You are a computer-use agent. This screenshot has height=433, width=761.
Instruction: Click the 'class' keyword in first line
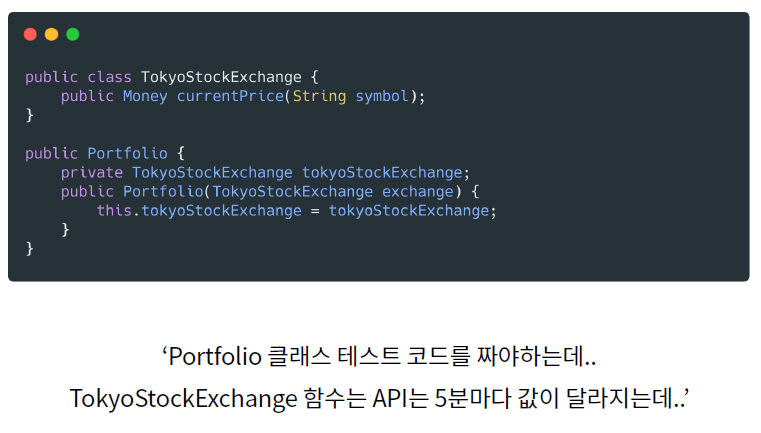point(109,77)
